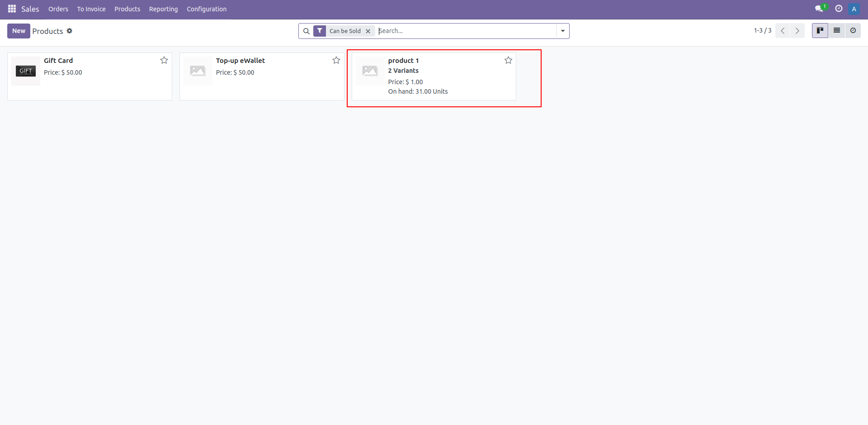Viewport: 868px width, 425px height.
Task: Expand the search options dropdown
Action: pyautogui.click(x=562, y=31)
